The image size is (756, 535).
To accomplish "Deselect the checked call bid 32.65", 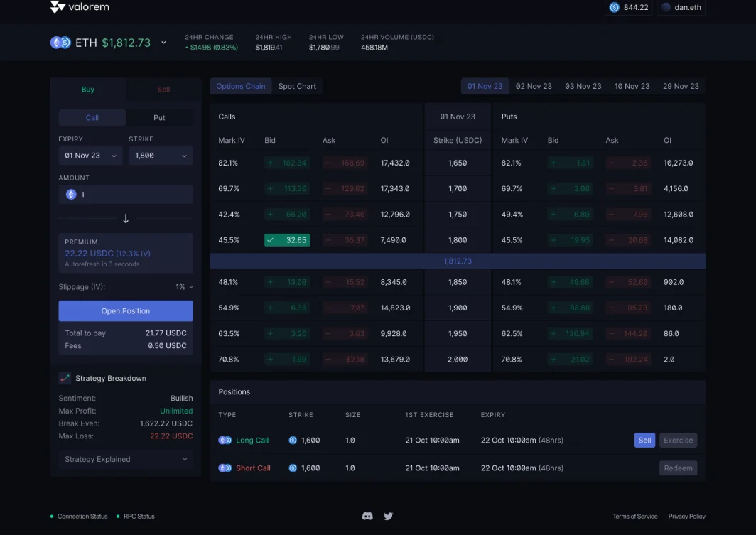I will coord(287,240).
